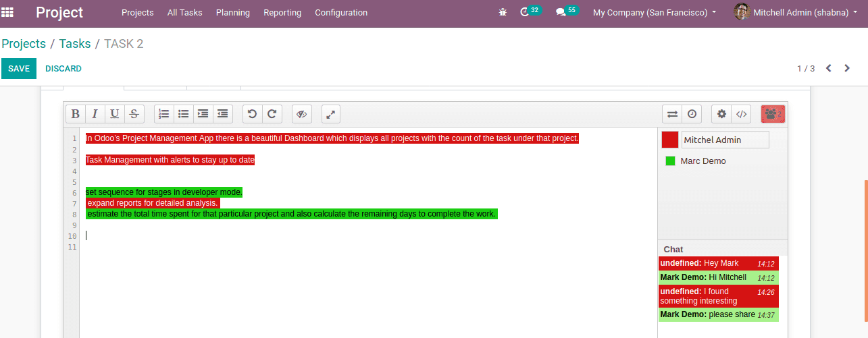This screenshot has height=338, width=868.
Task: Click the Project app title
Action: pos(59,12)
